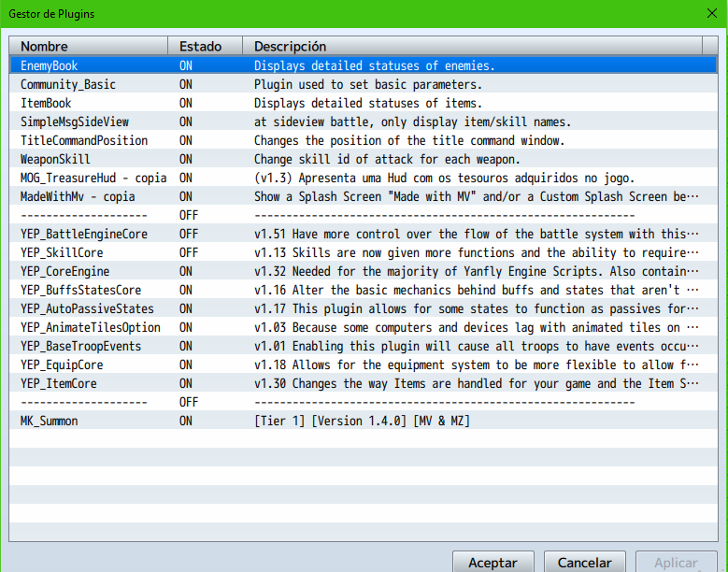Viewport: 728px width, 572px height.
Task: Select the YEP_BuffsStatesCore plugin name
Action: [x=80, y=290]
